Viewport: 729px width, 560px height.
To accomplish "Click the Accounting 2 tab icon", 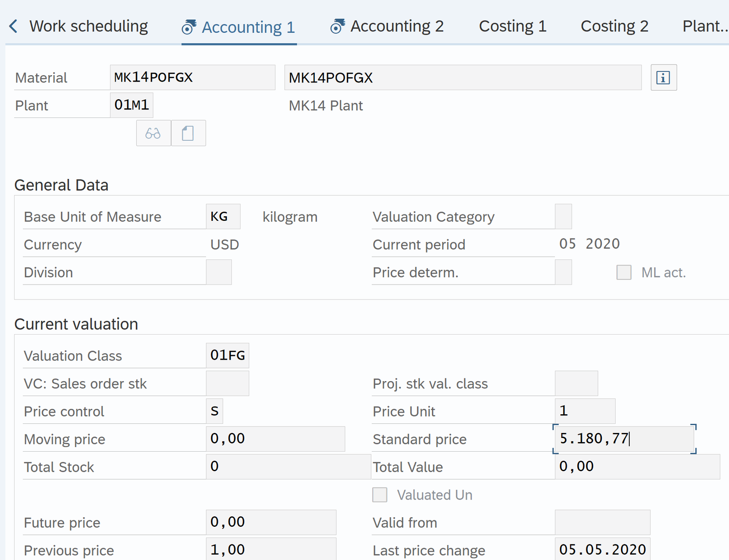I will pyautogui.click(x=337, y=26).
